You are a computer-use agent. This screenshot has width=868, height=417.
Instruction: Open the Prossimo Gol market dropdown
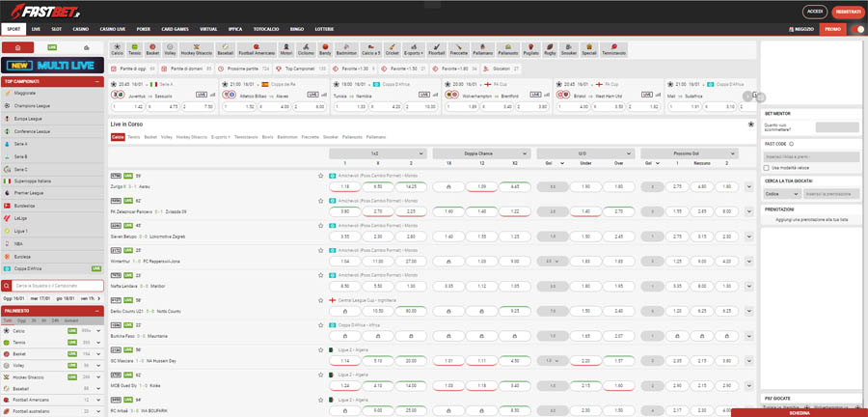(x=690, y=153)
